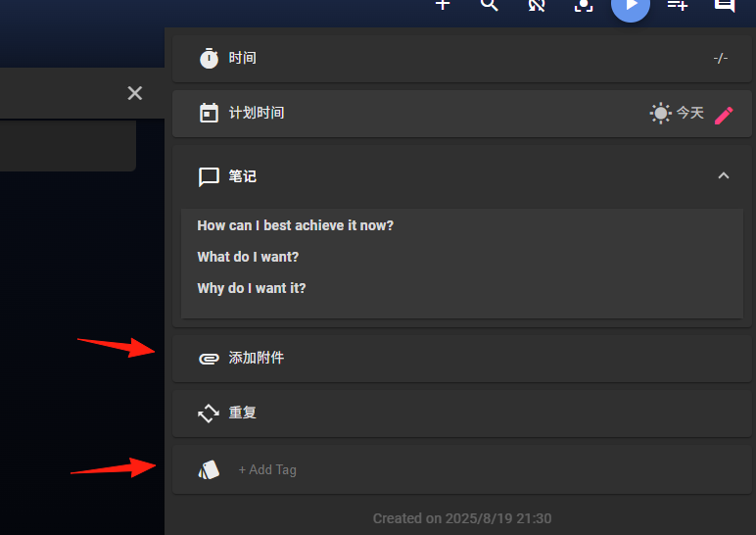Open the 计划时间 schedule row
Viewport: 756px width, 535px height.
pos(461,114)
